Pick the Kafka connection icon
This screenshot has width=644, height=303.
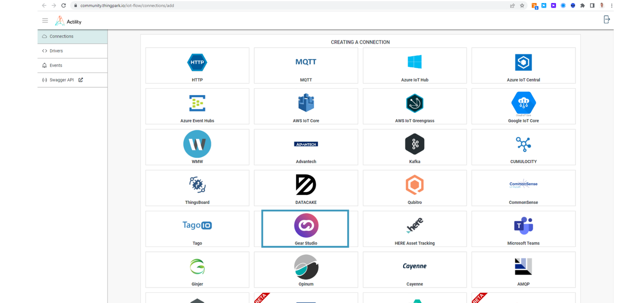tap(414, 144)
